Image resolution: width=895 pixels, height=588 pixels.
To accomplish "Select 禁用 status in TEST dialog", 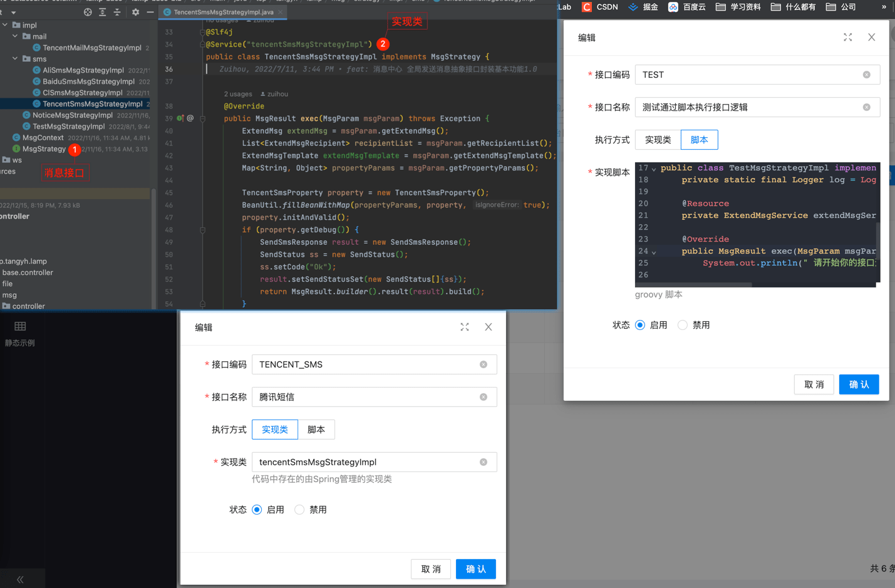I will (683, 325).
